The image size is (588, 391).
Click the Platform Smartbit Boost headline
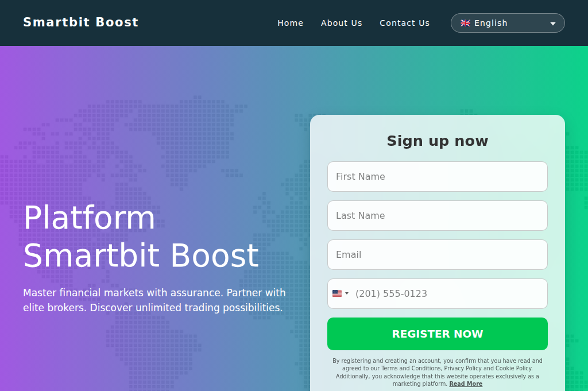pos(141,237)
